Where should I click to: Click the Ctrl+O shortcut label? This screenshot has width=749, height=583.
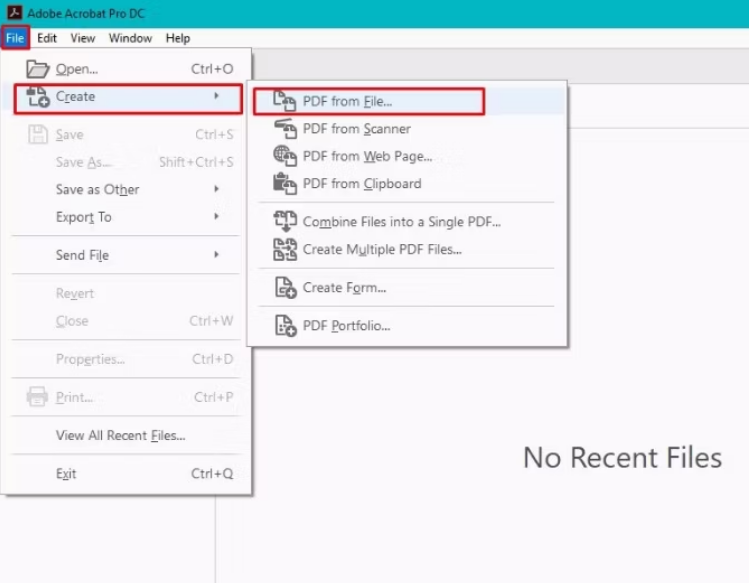click(212, 69)
